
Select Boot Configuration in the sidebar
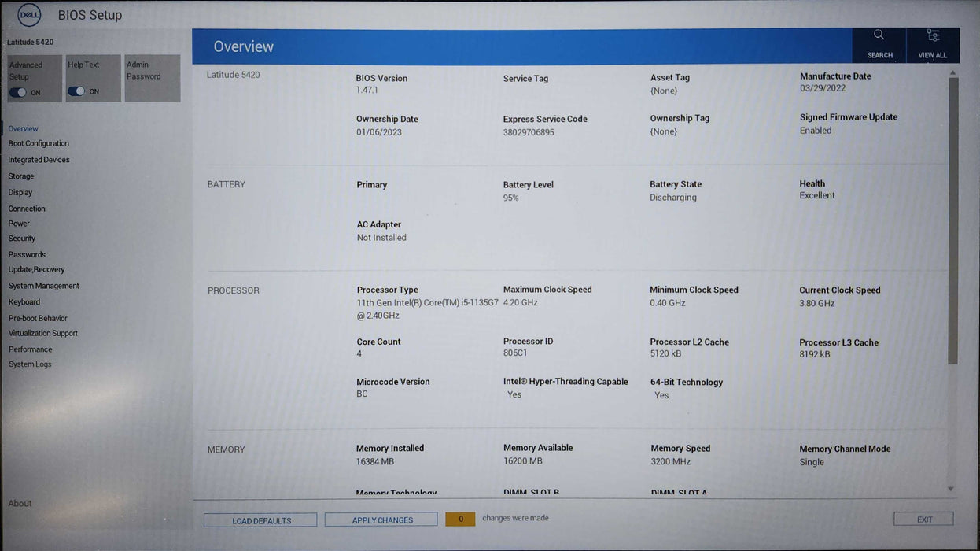pyautogui.click(x=38, y=143)
